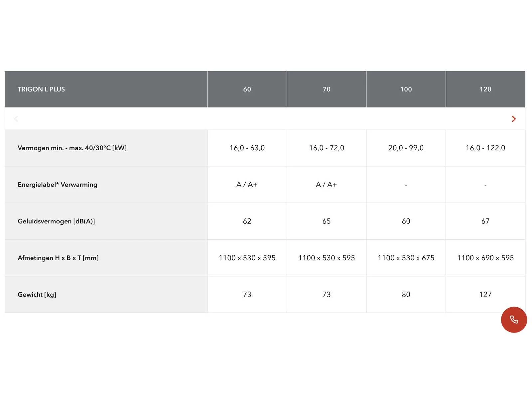The image size is (532, 399).
Task: Click the Energielabel* Verwarming row label
Action: point(58,185)
